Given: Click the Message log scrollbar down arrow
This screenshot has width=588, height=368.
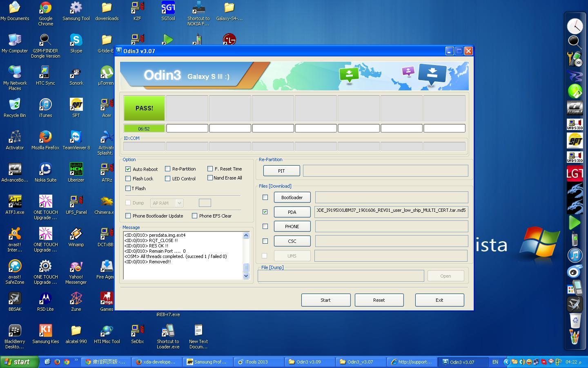Looking at the screenshot, I should [x=246, y=276].
